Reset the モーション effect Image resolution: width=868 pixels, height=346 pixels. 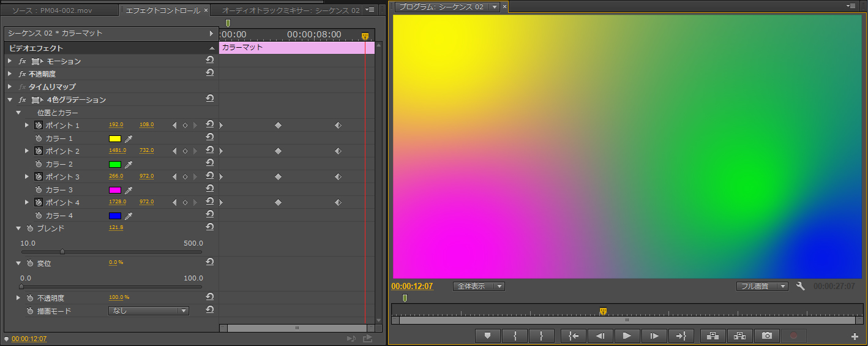point(210,60)
